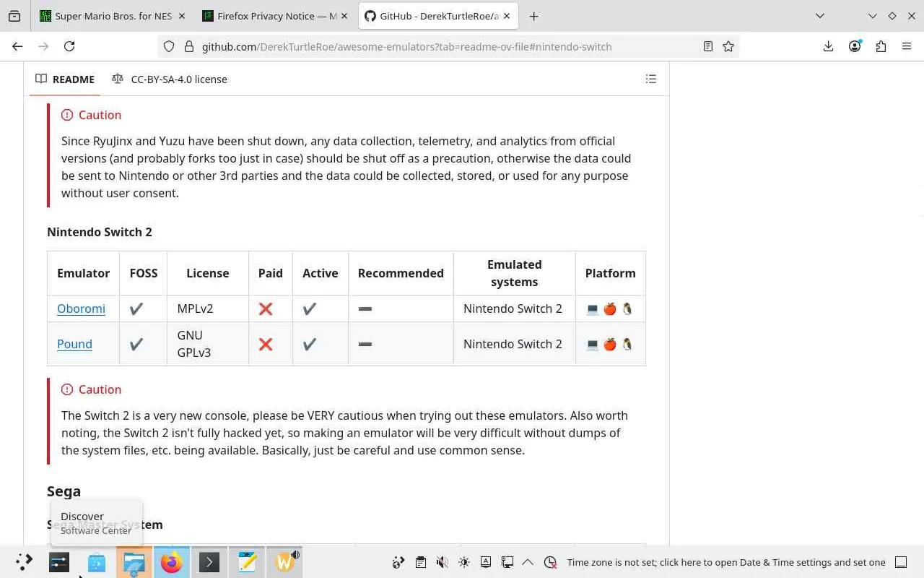
Task: Open the keyboard layout tray icon
Action: pos(485,562)
